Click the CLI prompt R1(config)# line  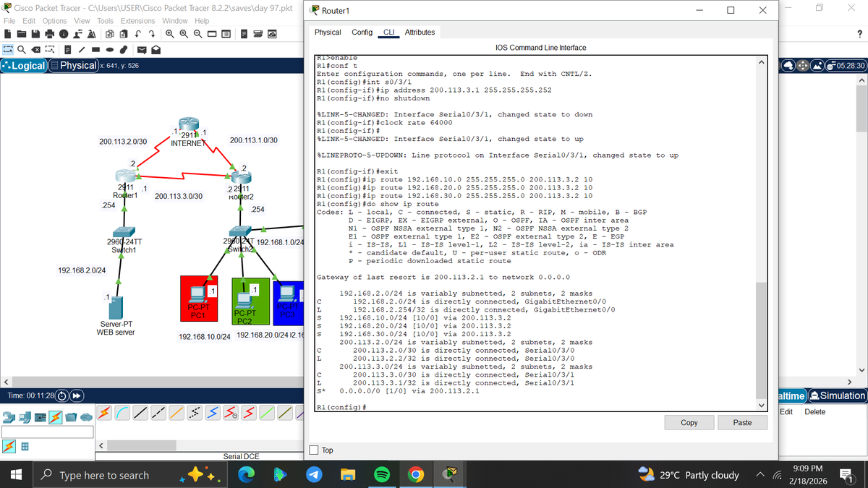(x=341, y=408)
